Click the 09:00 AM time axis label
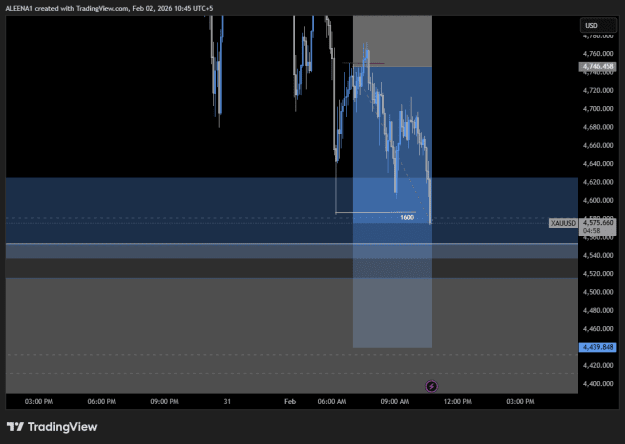 pyautogui.click(x=395, y=401)
